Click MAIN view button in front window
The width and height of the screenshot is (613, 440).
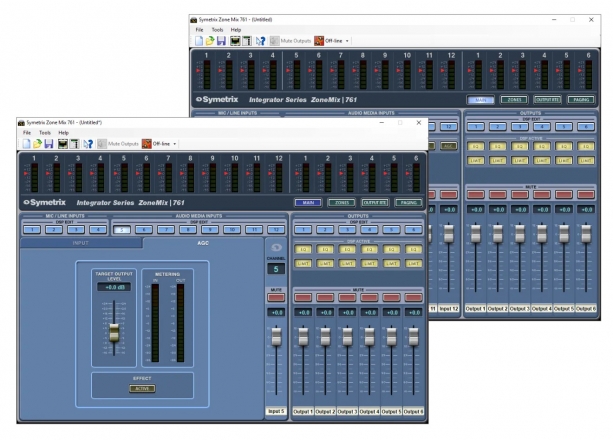point(308,203)
